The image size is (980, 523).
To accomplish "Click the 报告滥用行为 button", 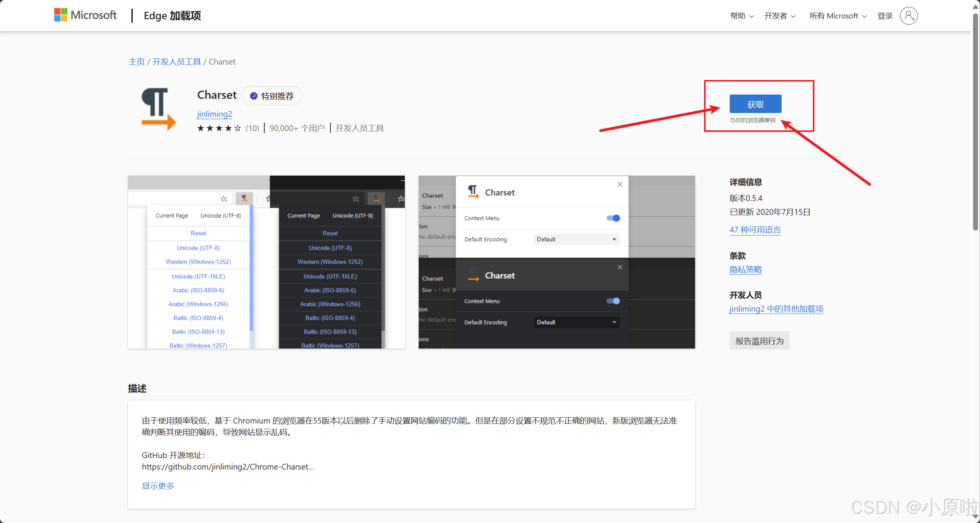I will (x=759, y=341).
